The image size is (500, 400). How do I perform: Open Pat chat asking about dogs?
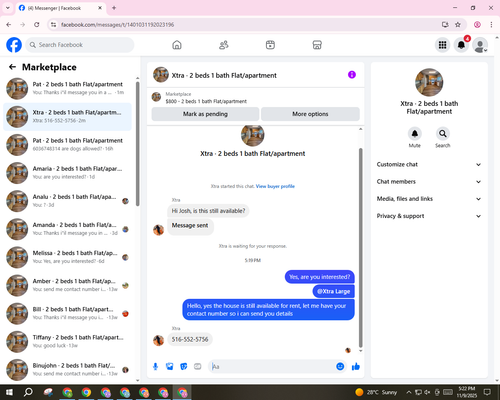click(67, 145)
